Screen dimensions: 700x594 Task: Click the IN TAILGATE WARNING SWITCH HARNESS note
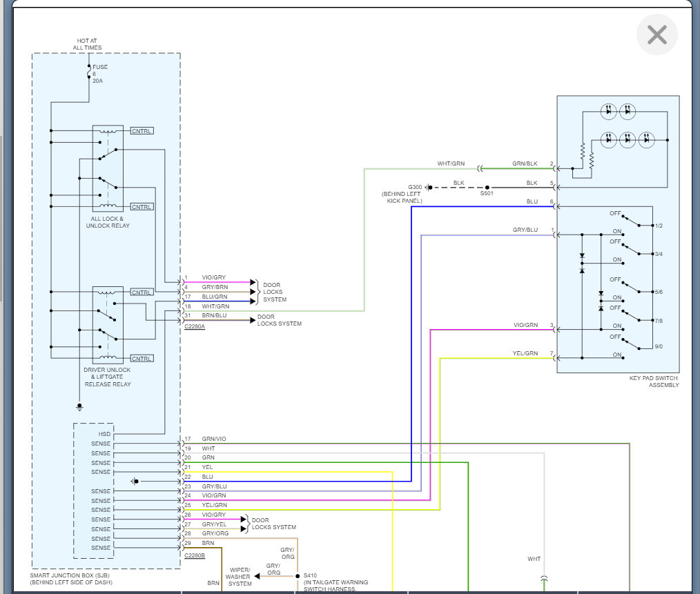336,586
